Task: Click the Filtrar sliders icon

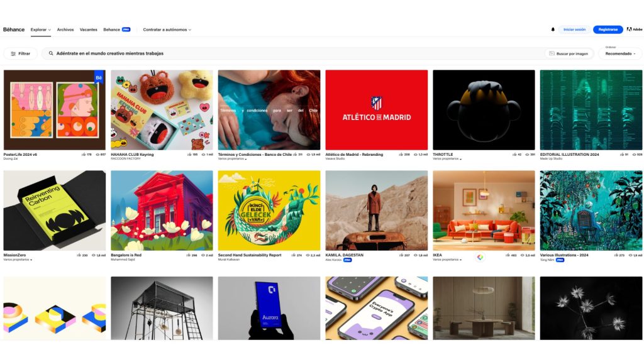Action: [x=13, y=54]
